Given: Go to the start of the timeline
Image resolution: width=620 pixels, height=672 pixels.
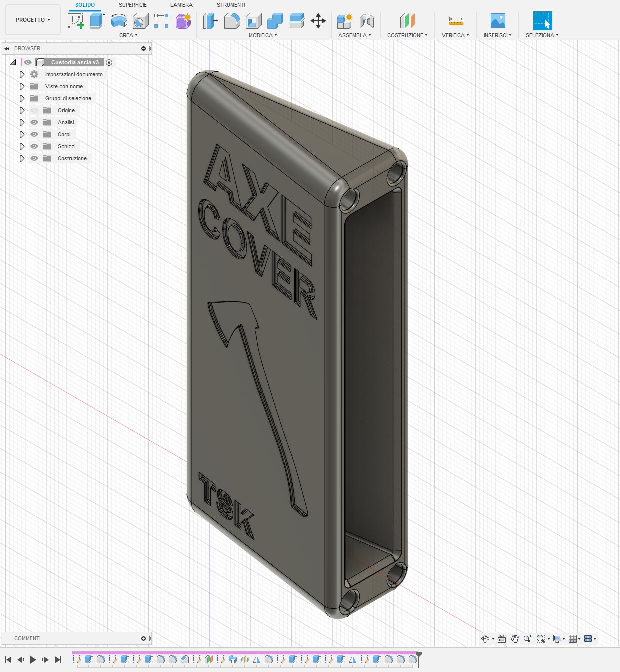Looking at the screenshot, I should coord(8,660).
